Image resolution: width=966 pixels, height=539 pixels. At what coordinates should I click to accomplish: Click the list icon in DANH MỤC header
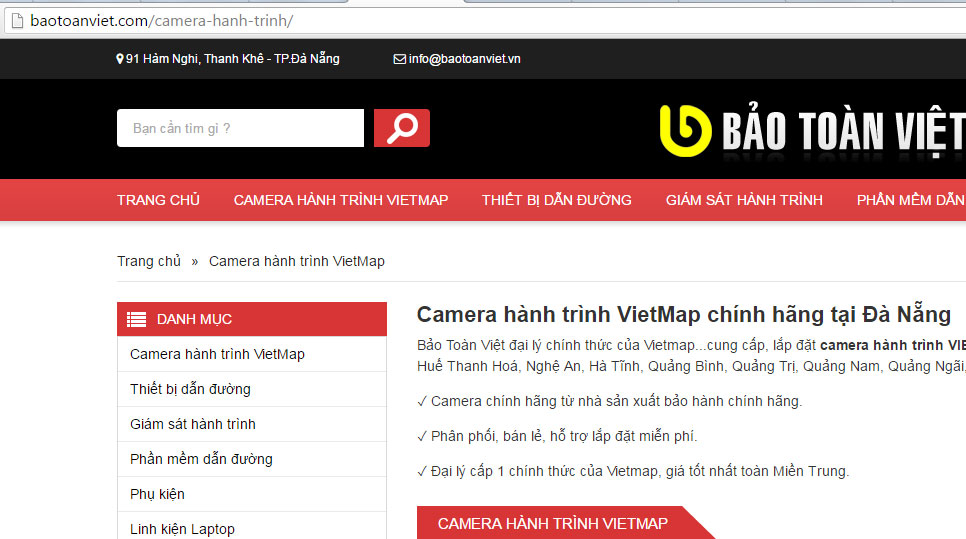(137, 319)
